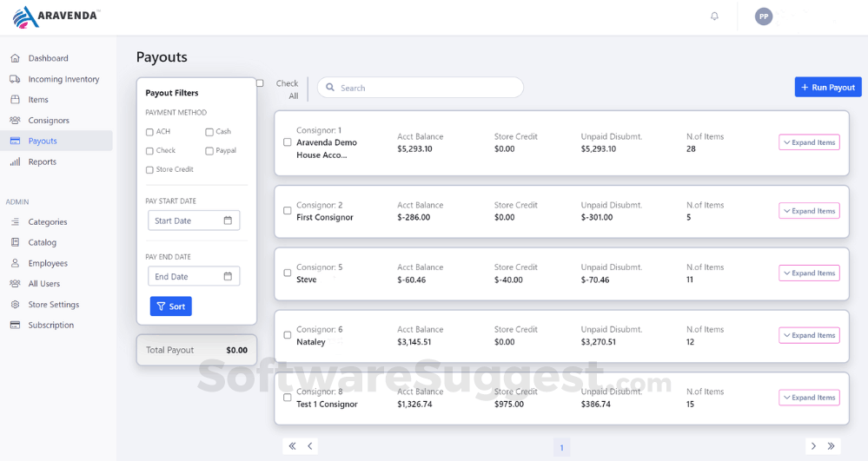The height and width of the screenshot is (461, 868).
Task: Click the Sort filter button
Action: pyautogui.click(x=170, y=306)
